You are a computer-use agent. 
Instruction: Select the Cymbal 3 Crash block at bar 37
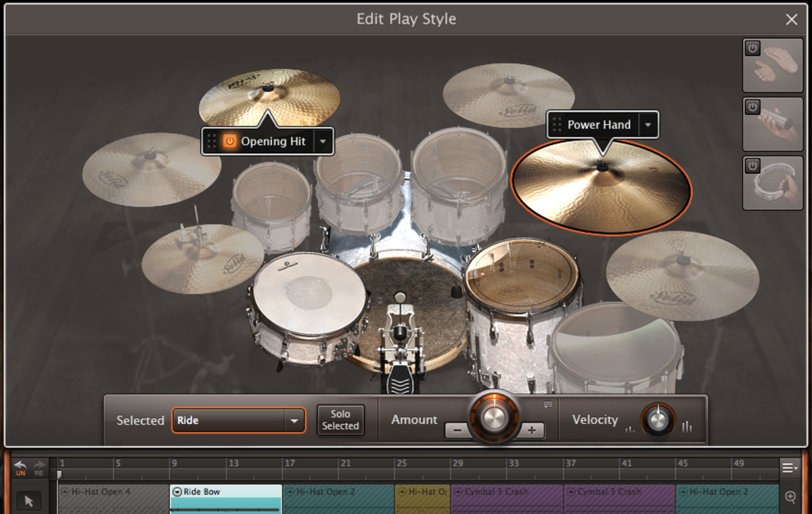620,499
